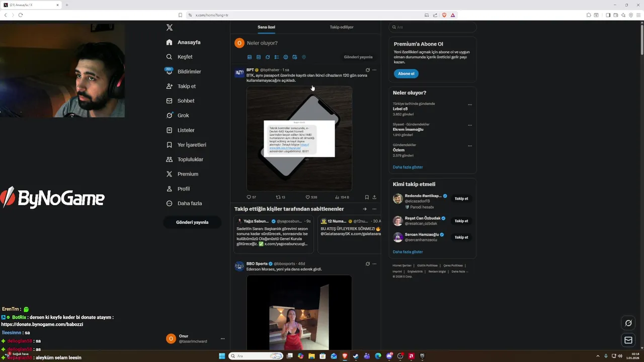The height and width of the screenshot is (362, 644).
Task: Open more options for Ekrem İmamoğlu trend
Action: pos(470,125)
